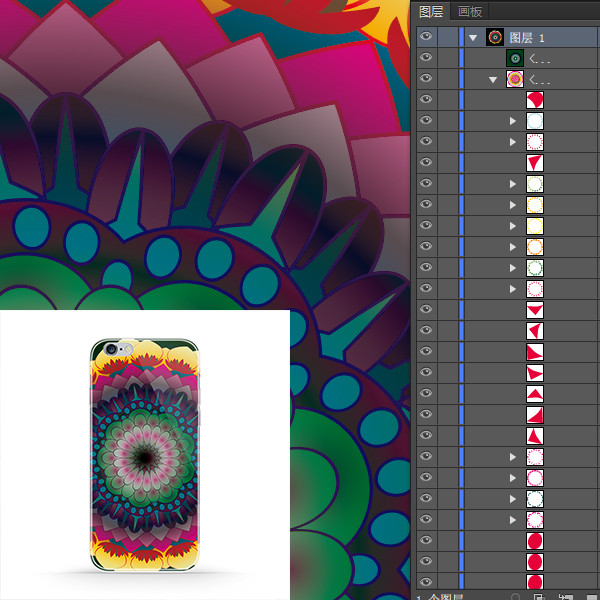
Task: Select the dark green concentric-circle sublayer thumbnail
Action: [515, 58]
